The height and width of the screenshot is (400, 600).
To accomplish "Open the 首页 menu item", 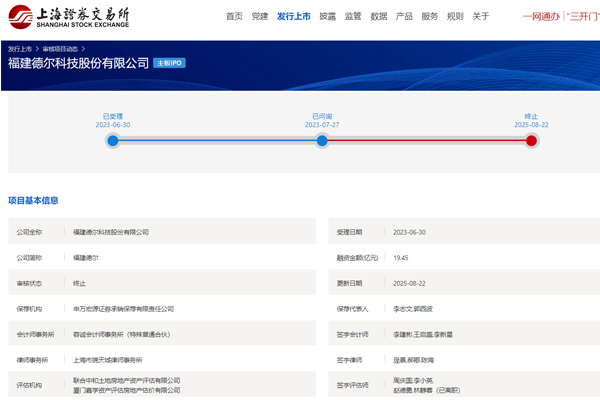I will tap(234, 17).
